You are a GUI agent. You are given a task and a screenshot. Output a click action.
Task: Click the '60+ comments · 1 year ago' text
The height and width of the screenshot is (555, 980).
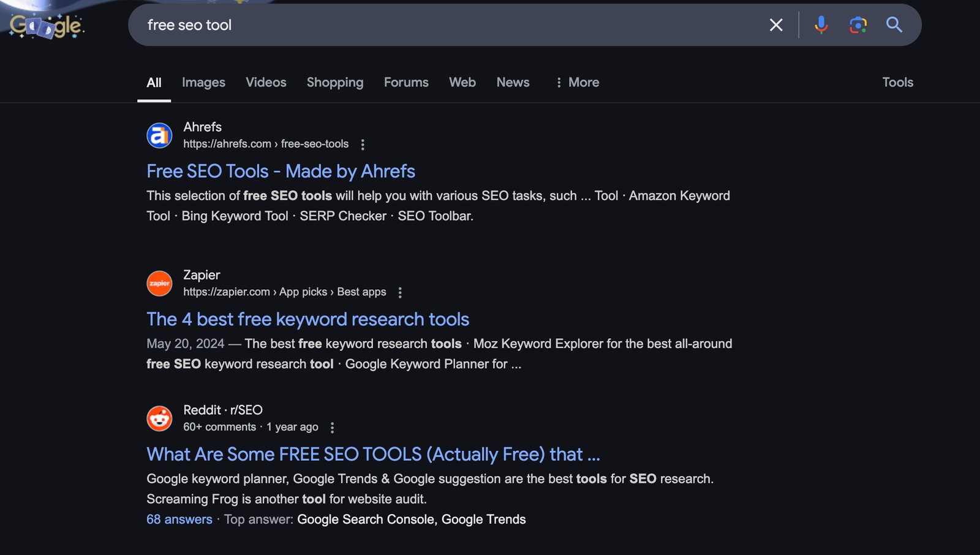tap(251, 427)
